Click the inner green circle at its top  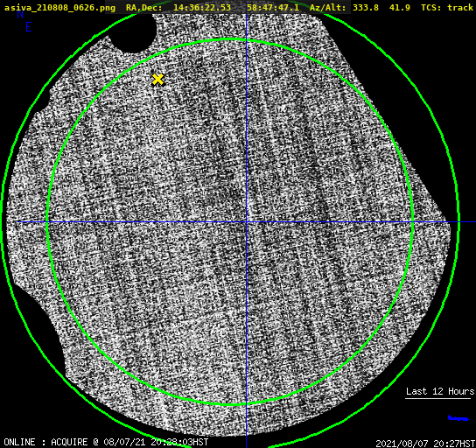click(x=230, y=39)
